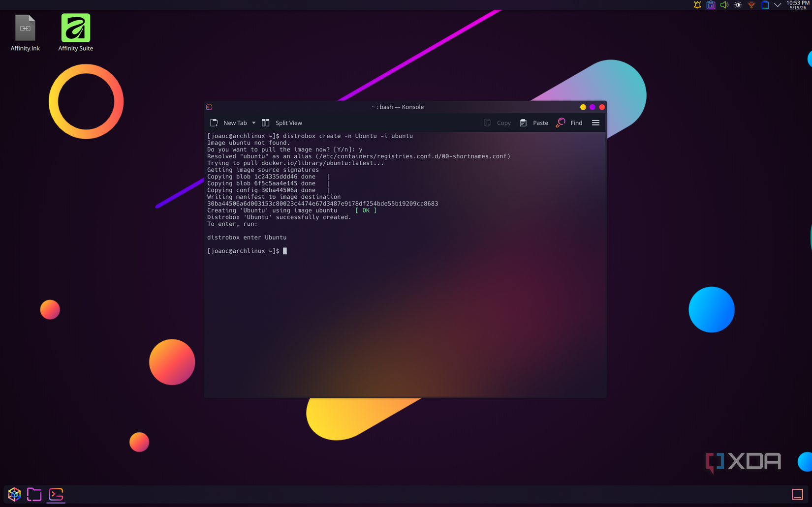812x507 pixels.
Task: Open the Affinity Suite desktop shortcut
Action: click(76, 32)
